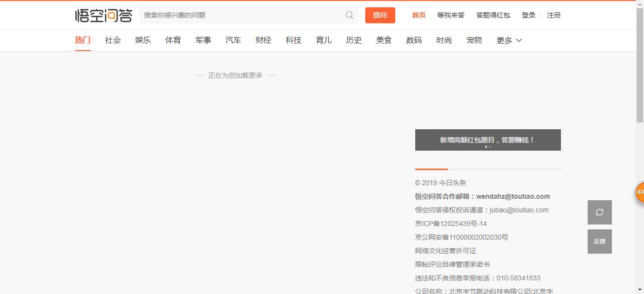
Task: Click the orange 提问 button
Action: pyautogui.click(x=380, y=15)
